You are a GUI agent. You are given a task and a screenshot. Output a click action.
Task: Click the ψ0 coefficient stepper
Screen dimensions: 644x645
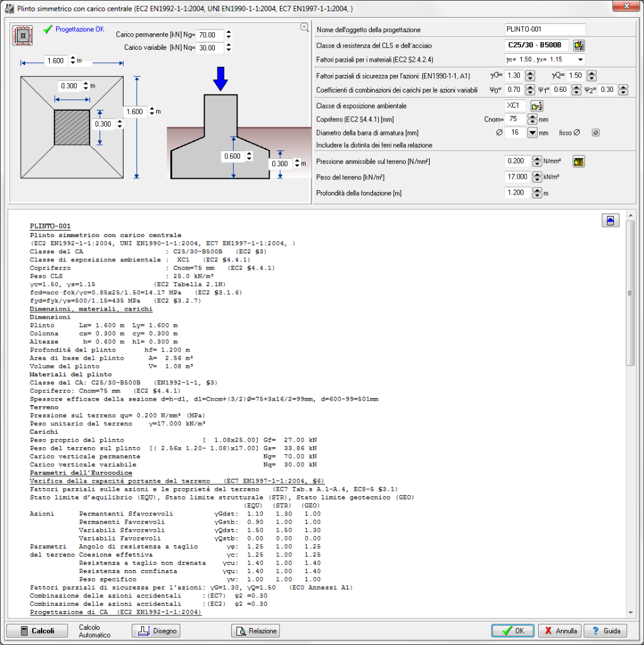tap(531, 89)
